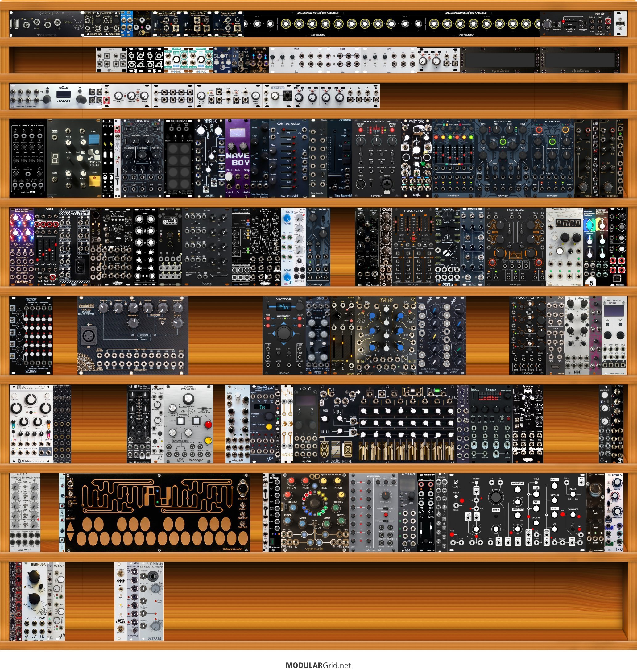637x672 pixels.
Task: Select the SLOTH module
Action: (222, 60)
